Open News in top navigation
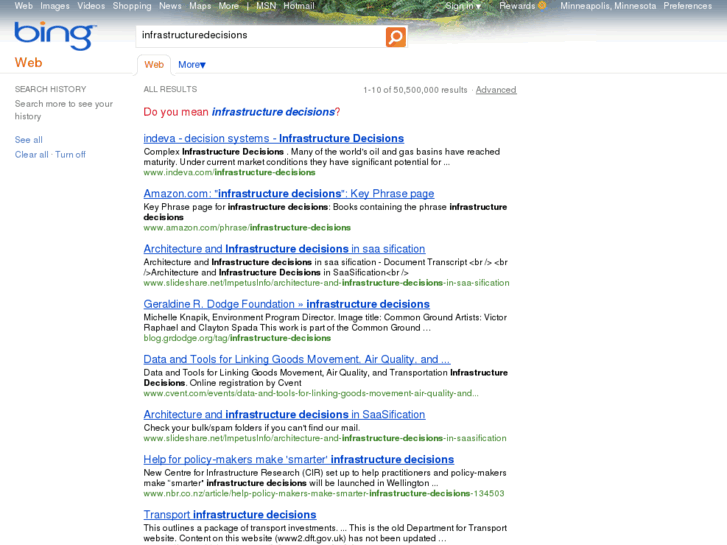727x545 pixels. pos(170,6)
